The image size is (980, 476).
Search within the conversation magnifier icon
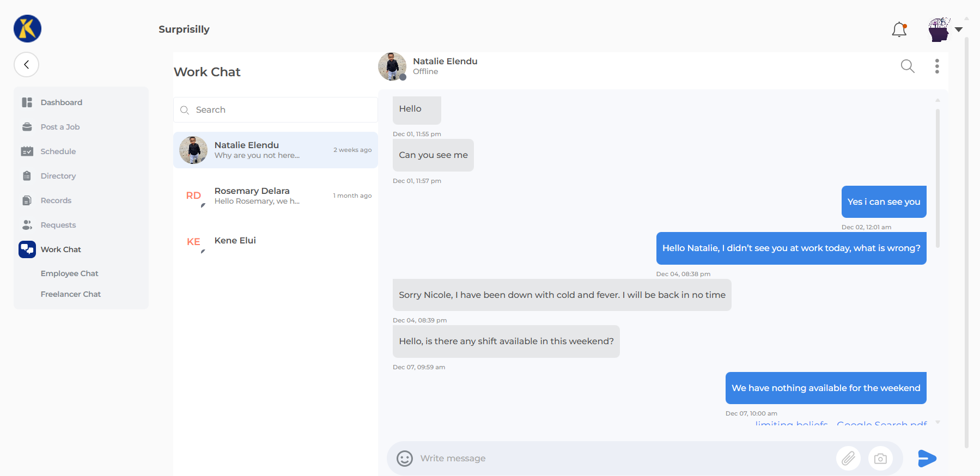[x=908, y=66]
